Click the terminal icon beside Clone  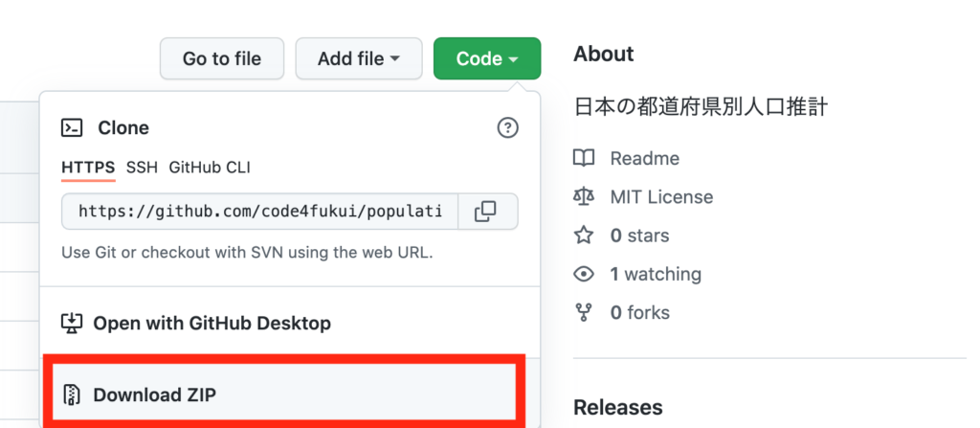pos(72,128)
